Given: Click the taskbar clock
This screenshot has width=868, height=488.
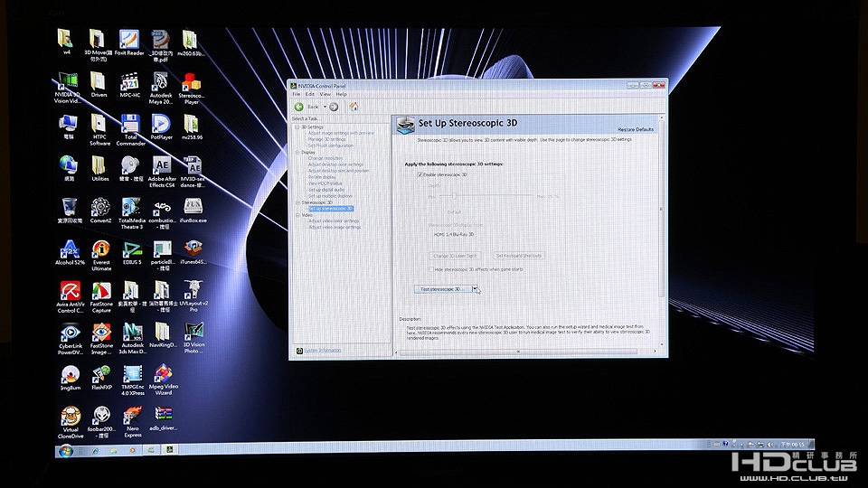Looking at the screenshot, I should pyautogui.click(x=792, y=445).
